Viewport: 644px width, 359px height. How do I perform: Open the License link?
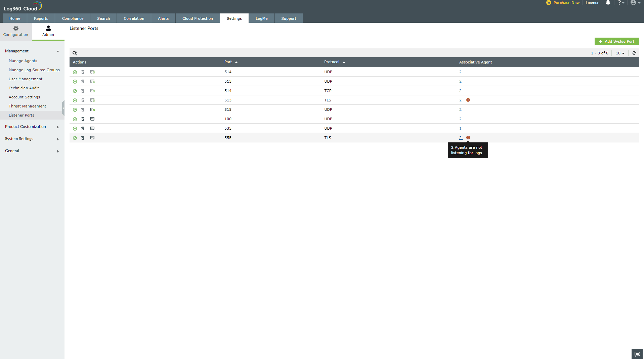pyautogui.click(x=592, y=3)
